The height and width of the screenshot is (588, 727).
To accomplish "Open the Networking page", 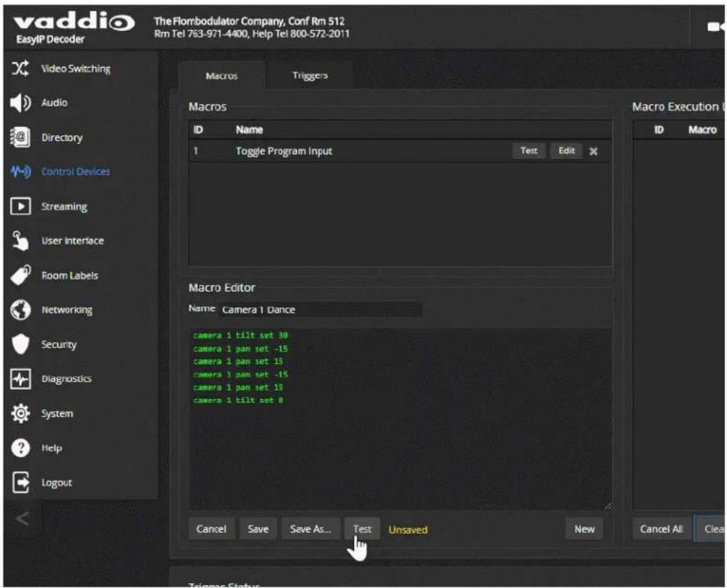I will [67, 310].
